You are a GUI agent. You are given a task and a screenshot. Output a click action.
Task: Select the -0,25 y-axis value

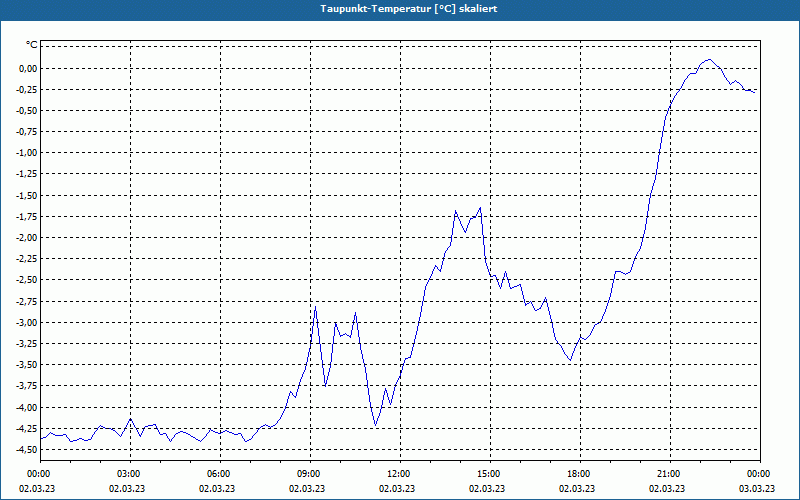[27, 89]
